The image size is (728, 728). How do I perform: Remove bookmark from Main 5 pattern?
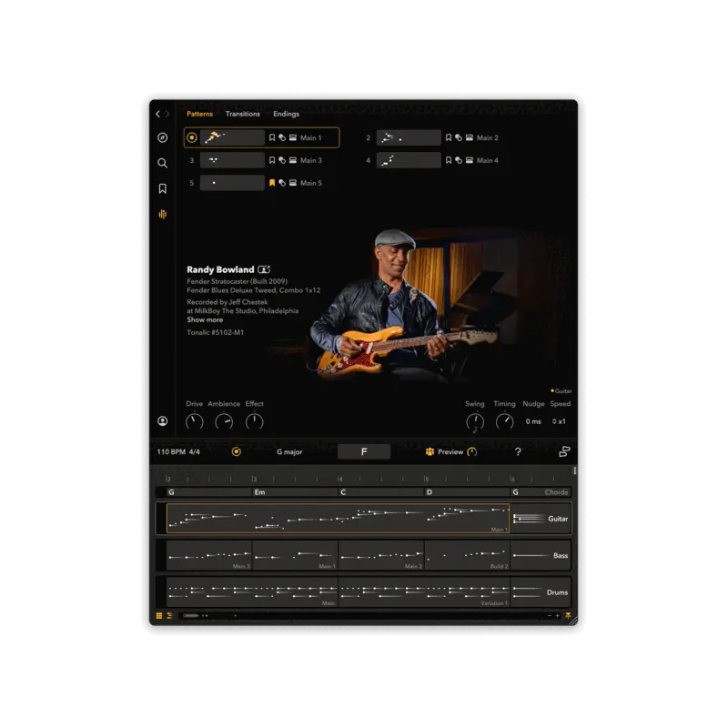click(272, 183)
